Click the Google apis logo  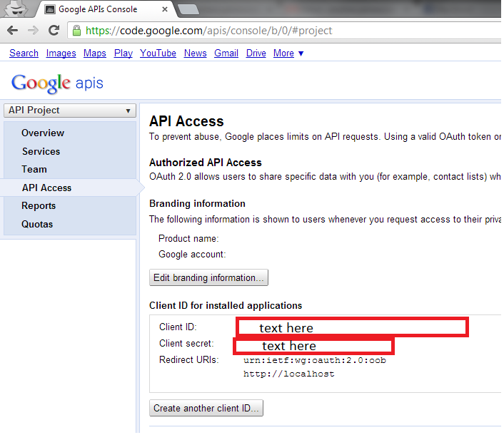coord(57,83)
